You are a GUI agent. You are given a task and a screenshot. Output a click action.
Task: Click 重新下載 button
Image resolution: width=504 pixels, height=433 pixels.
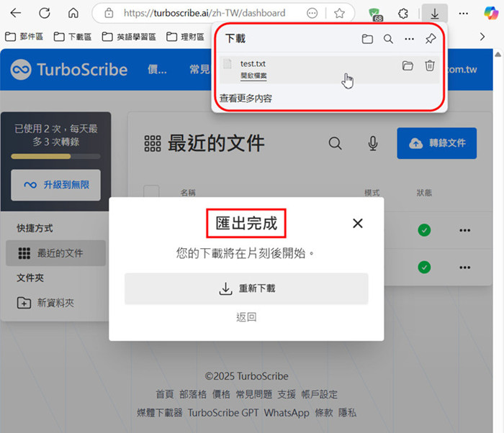pyautogui.click(x=246, y=288)
